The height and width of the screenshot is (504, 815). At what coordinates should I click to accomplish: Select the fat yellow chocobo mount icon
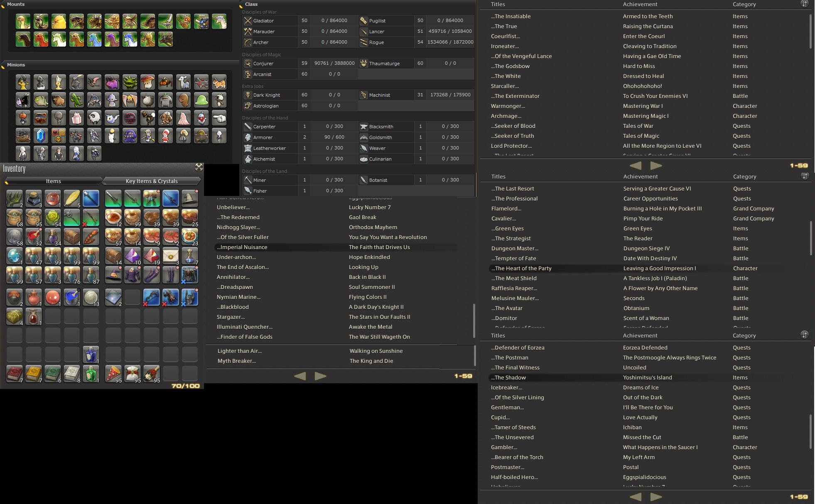click(x=59, y=22)
